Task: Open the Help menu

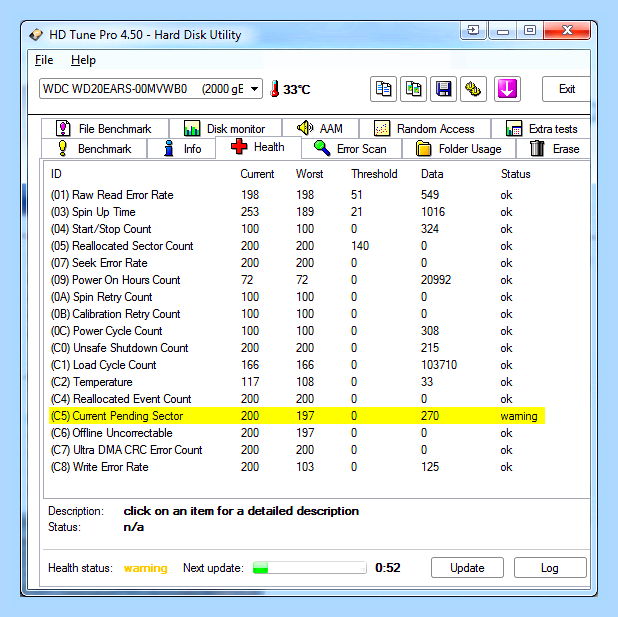Action: [x=83, y=60]
